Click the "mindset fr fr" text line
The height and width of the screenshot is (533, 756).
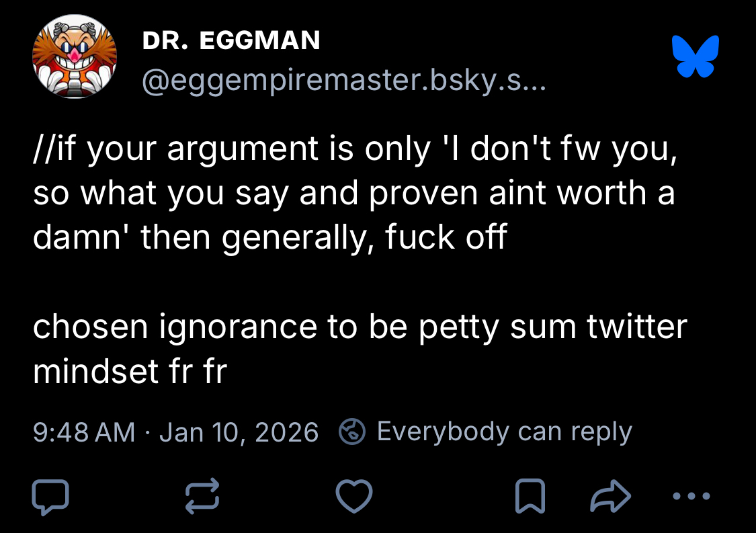[130, 372]
